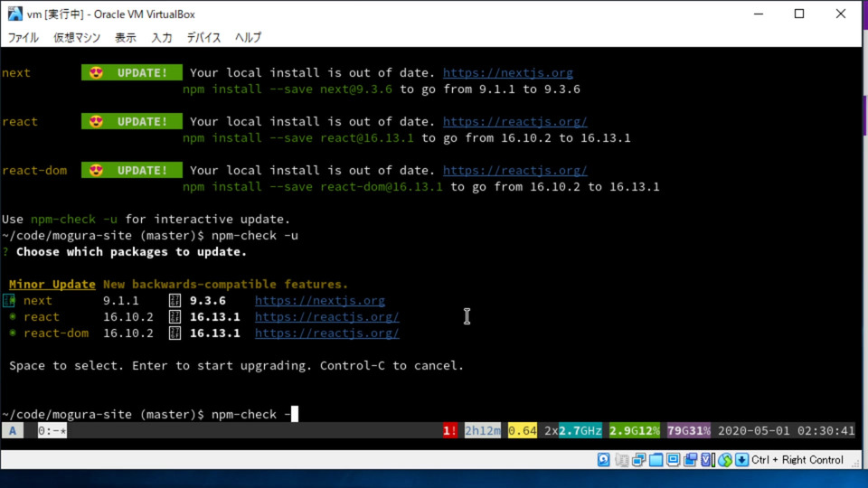Screen dimensions: 868x488
Task: Click the purple '79G31%' disk usage segment
Action: [x=689, y=430]
